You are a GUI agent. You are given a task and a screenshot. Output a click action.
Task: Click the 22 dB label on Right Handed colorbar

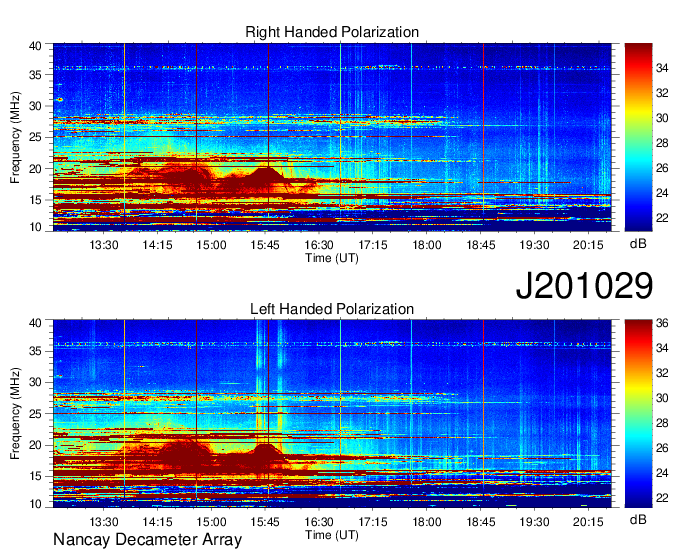pos(662,218)
